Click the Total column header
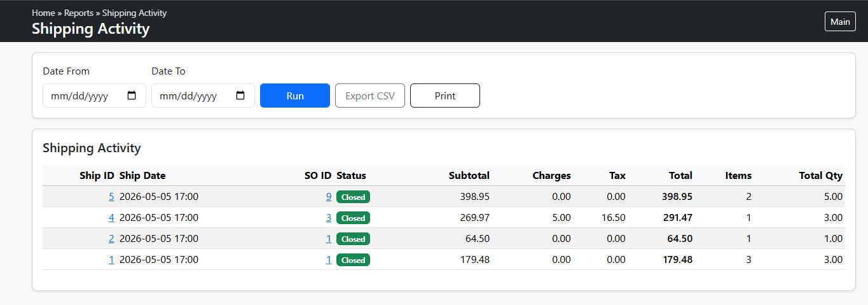868x305 pixels. (x=680, y=175)
